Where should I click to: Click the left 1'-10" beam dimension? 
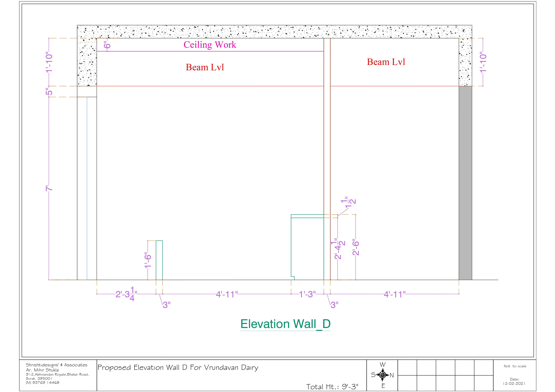coord(49,62)
